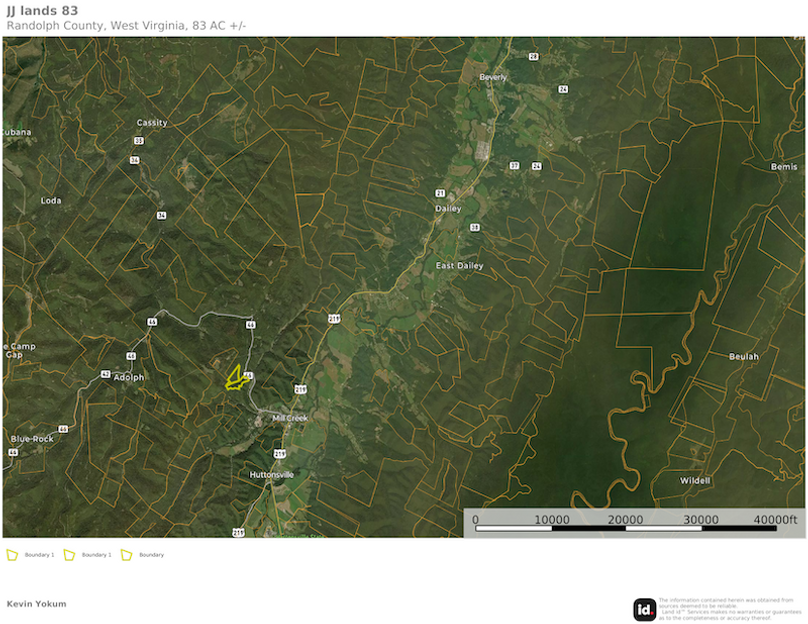Image resolution: width=808 pixels, height=624 pixels.
Task: Click route marker 29 above Beverly
Action: point(533,56)
